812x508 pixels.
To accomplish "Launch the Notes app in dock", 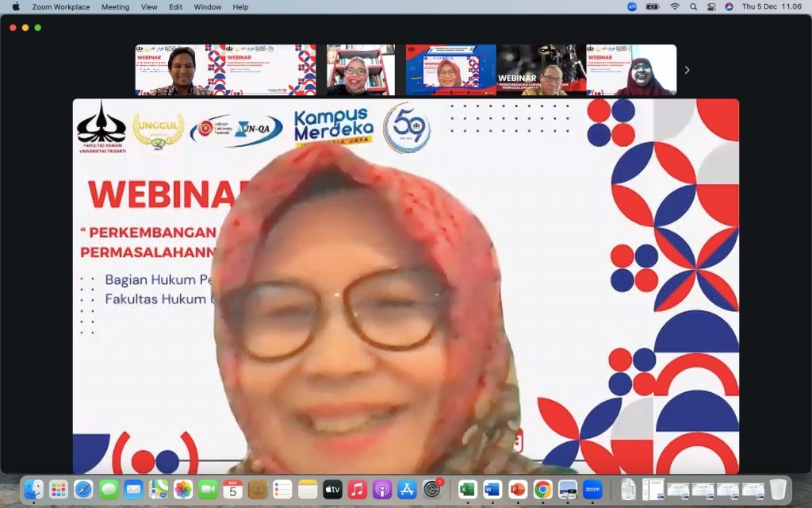I will tap(308, 489).
